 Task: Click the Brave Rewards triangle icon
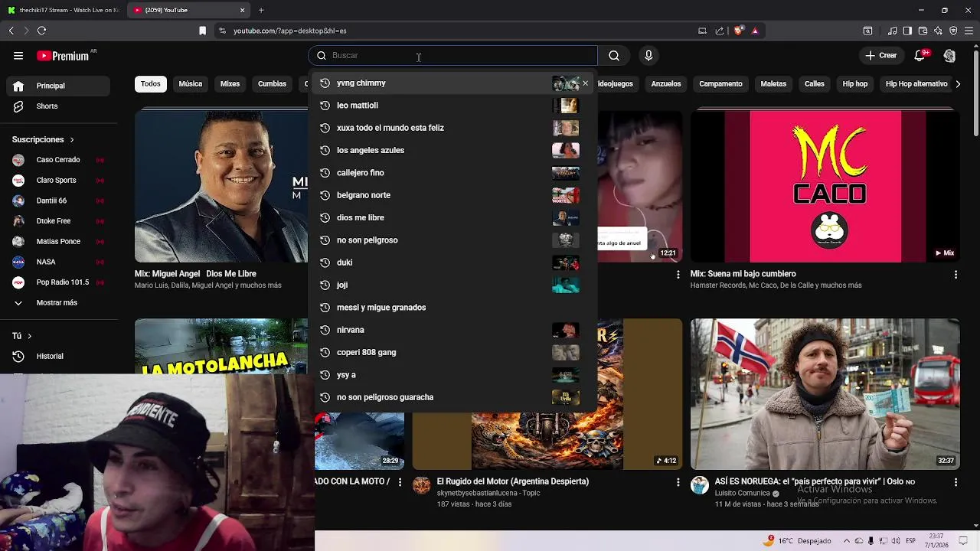[x=755, y=31]
